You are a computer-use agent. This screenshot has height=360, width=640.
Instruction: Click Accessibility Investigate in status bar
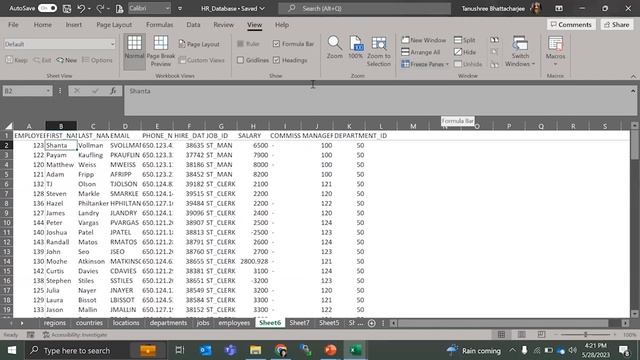click(x=75, y=335)
